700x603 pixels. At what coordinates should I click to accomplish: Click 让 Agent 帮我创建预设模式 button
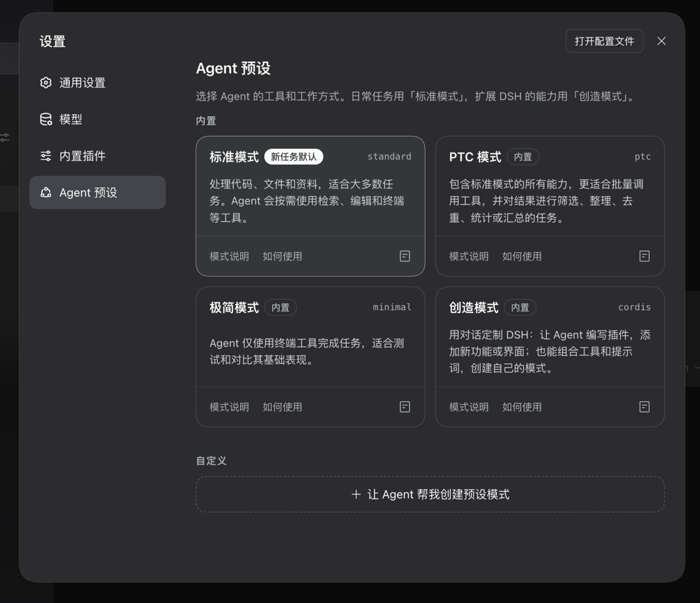click(430, 494)
